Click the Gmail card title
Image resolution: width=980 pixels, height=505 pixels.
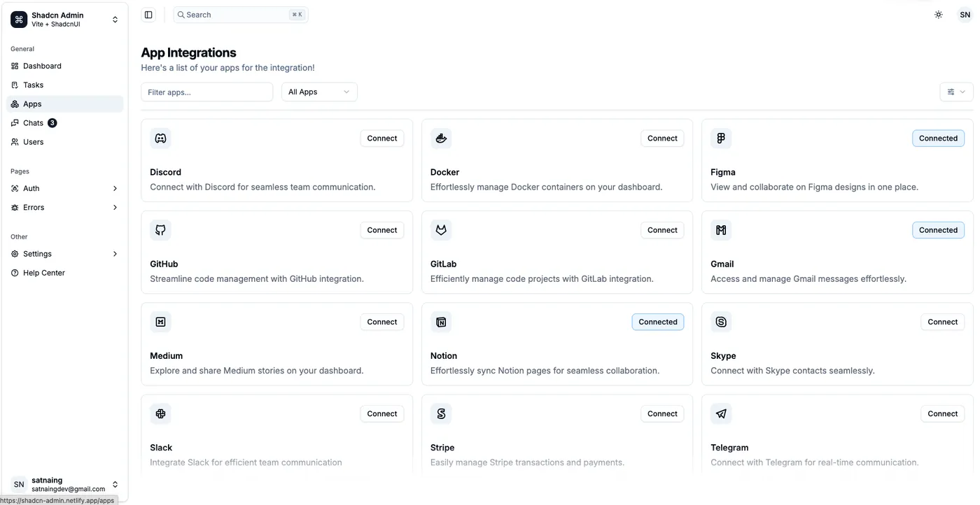722,264
